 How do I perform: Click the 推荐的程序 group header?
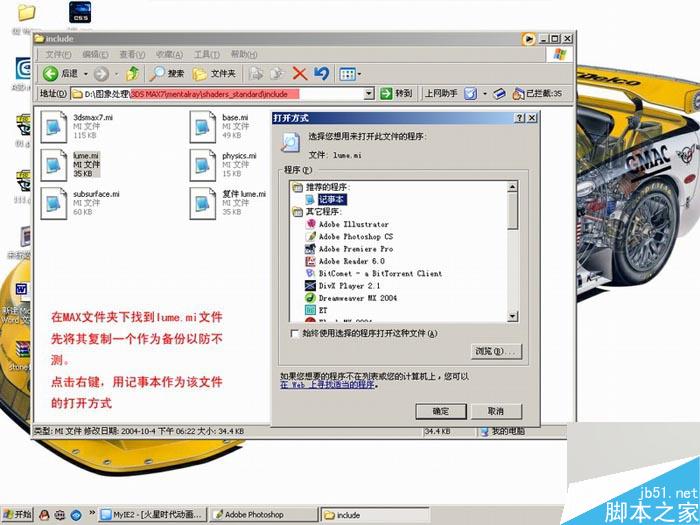pos(328,187)
